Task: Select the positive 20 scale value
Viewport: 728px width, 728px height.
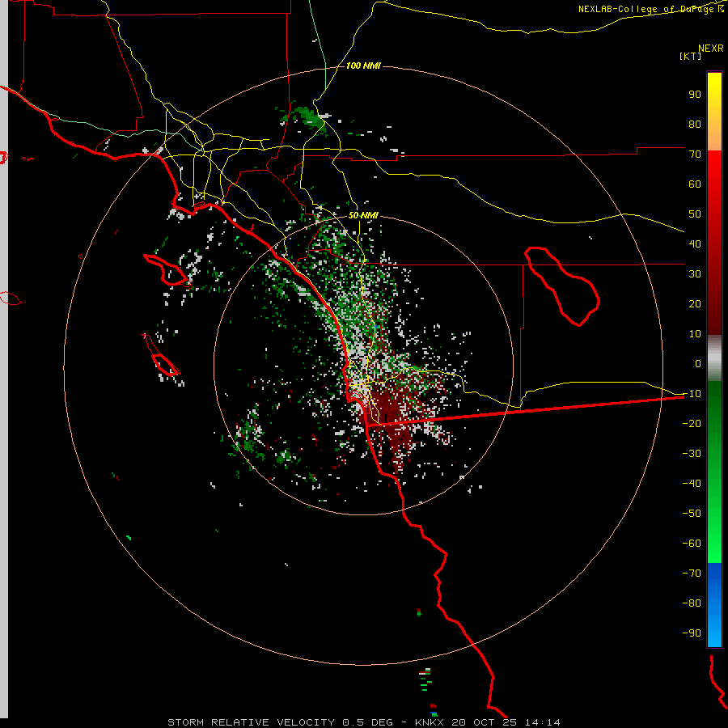Action: point(695,303)
